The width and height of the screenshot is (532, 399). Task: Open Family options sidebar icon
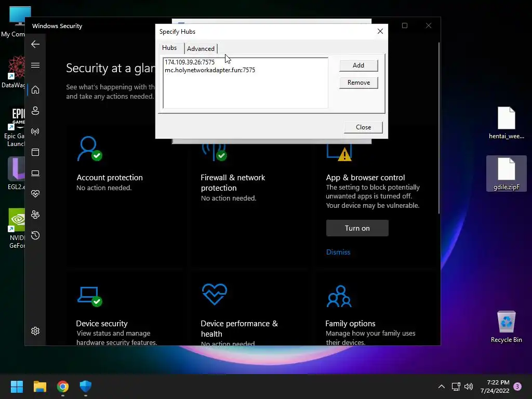(35, 215)
